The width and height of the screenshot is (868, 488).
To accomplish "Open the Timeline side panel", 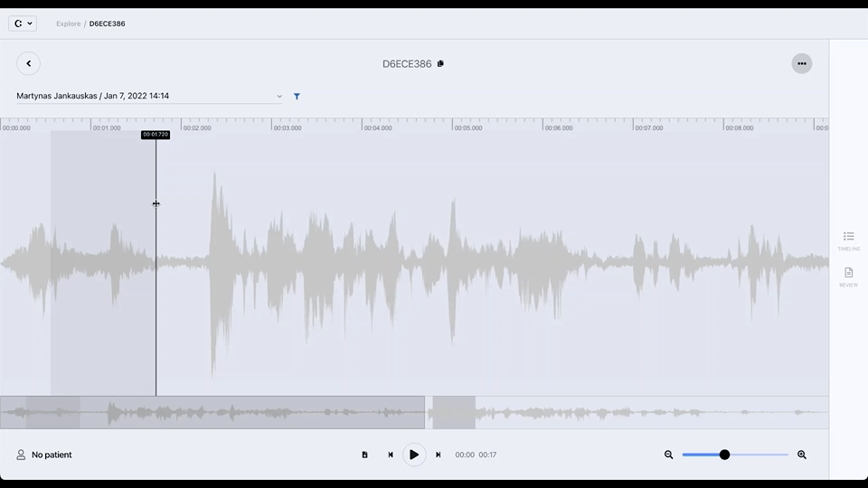I will 848,240.
